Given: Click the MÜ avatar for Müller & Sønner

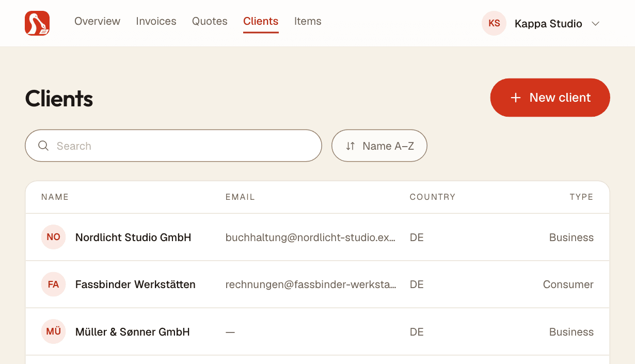Looking at the screenshot, I should tap(54, 331).
